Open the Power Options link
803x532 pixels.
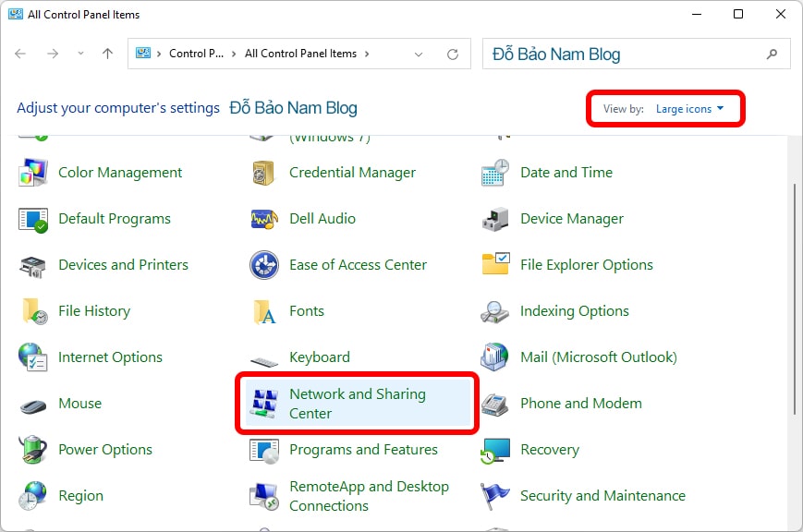pyautogui.click(x=105, y=450)
